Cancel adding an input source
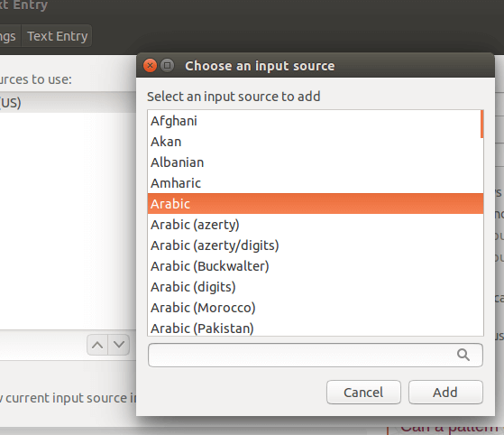 363,393
